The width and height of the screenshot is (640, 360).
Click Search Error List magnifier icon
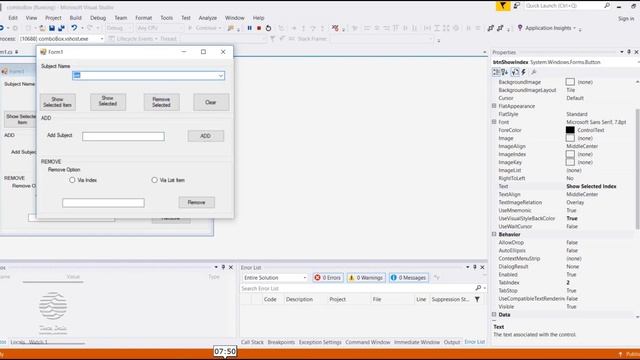point(478,288)
